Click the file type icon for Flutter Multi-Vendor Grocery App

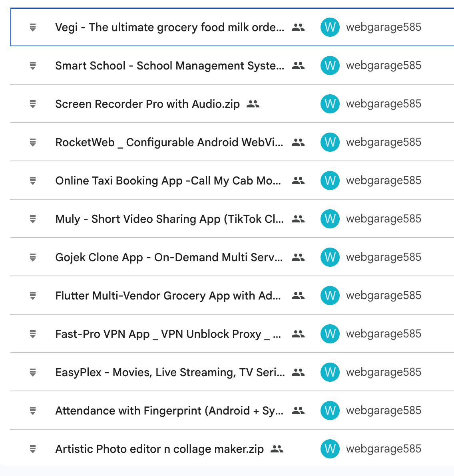pos(33,296)
